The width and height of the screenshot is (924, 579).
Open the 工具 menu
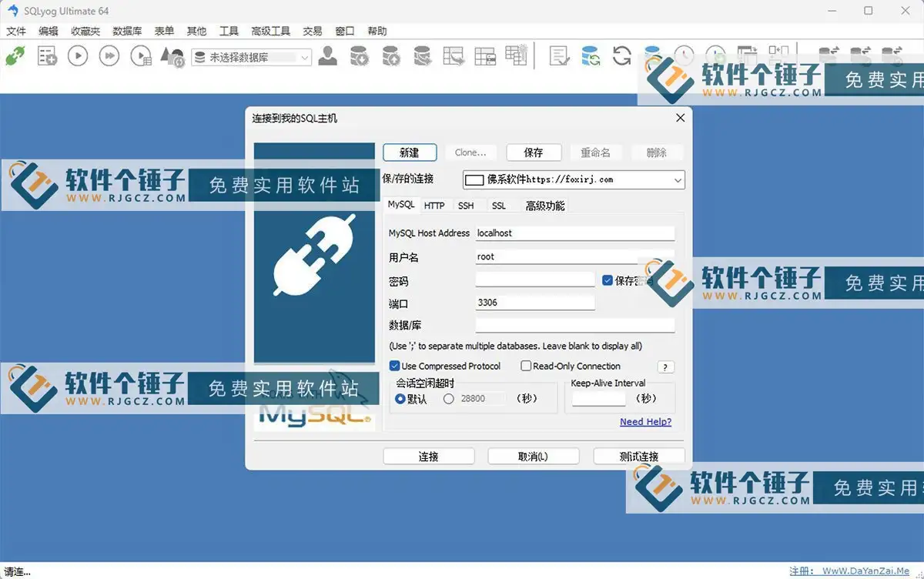tap(229, 32)
